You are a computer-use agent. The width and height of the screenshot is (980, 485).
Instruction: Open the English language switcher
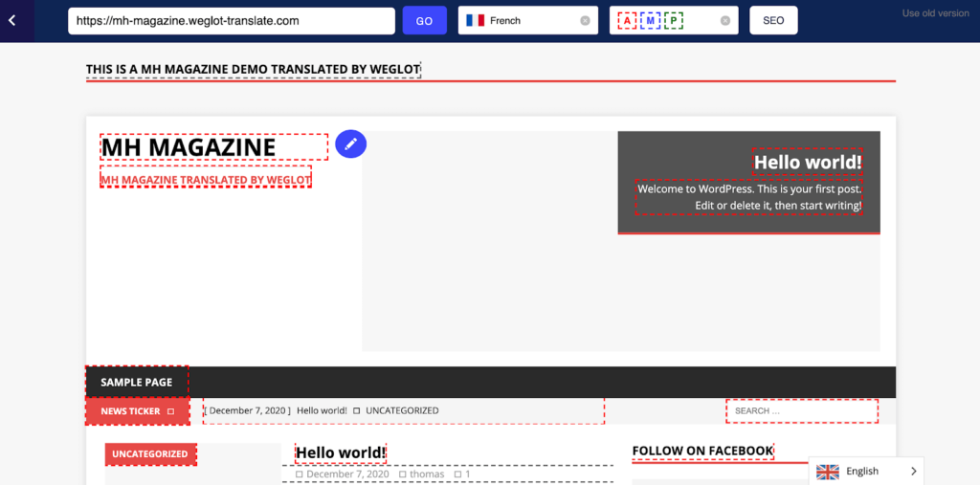(865, 472)
